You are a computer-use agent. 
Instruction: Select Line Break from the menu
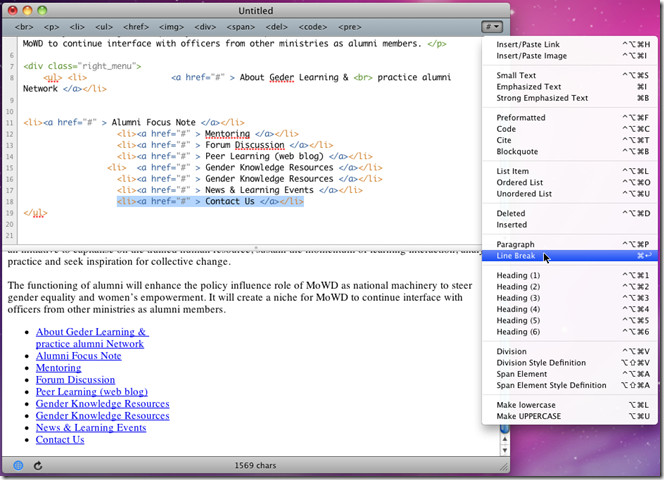(516, 257)
